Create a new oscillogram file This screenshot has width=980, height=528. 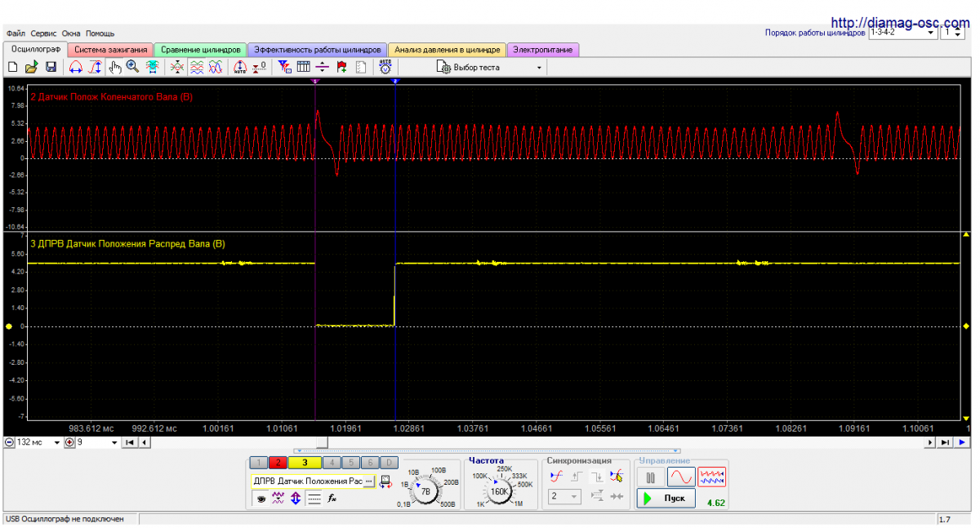tap(12, 67)
